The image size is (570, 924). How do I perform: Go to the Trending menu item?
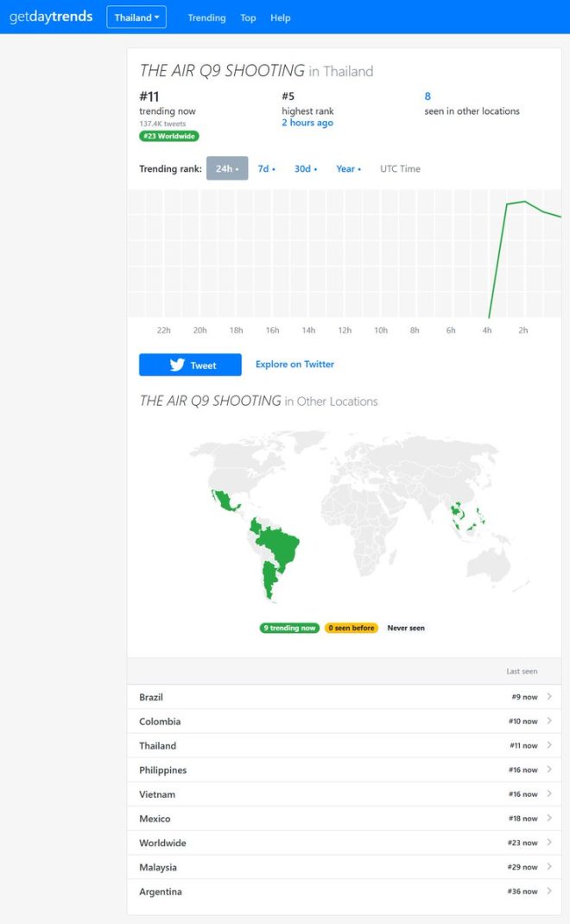[x=206, y=17]
